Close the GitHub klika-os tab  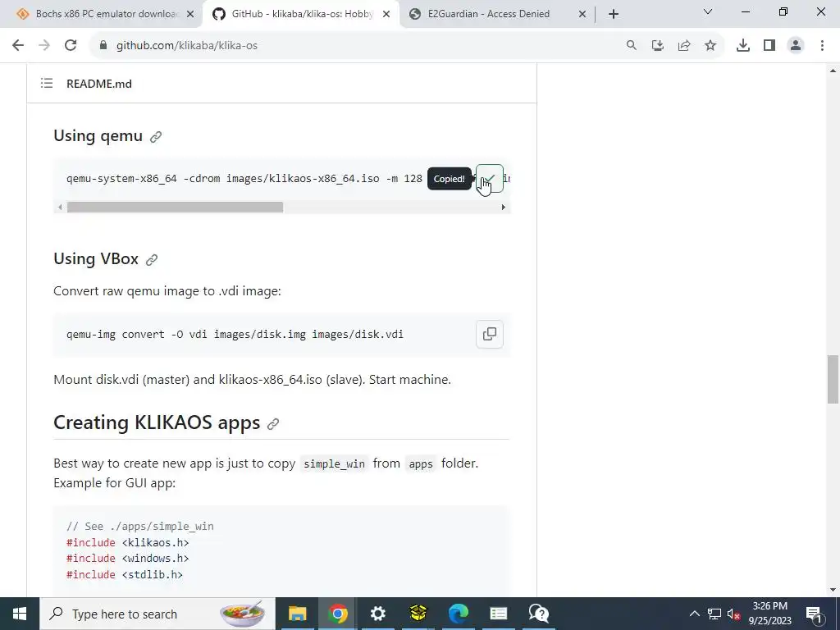[386, 15]
